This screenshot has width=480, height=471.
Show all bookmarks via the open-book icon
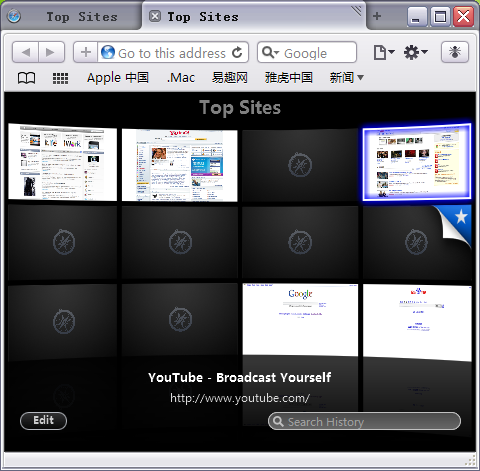click(26, 78)
